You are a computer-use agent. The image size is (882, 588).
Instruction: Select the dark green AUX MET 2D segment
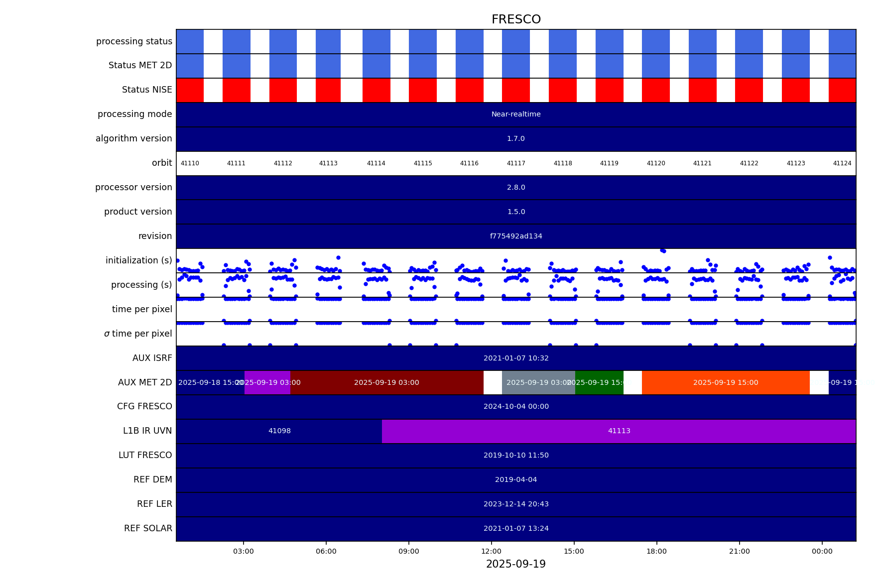coord(599,383)
